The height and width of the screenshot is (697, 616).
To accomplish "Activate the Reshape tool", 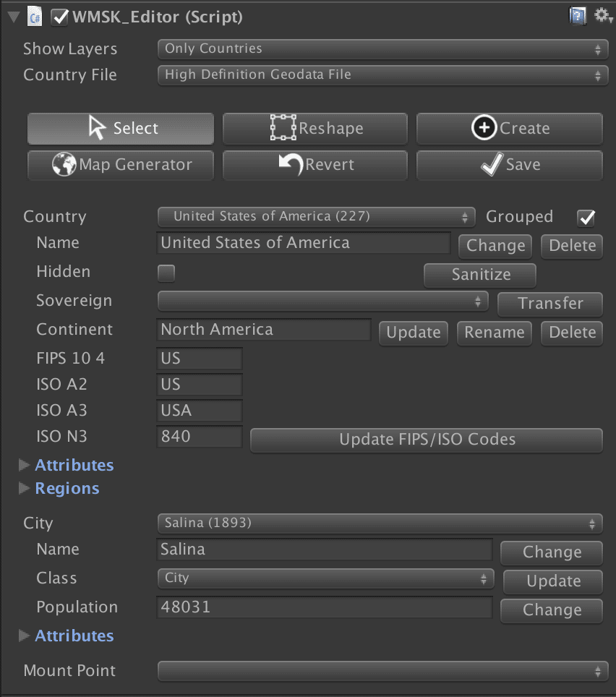I will [315, 129].
